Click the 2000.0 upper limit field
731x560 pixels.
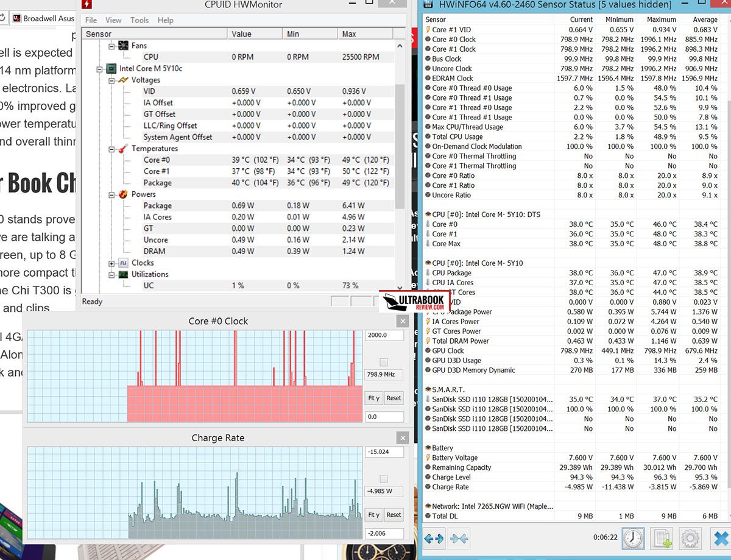pos(384,335)
